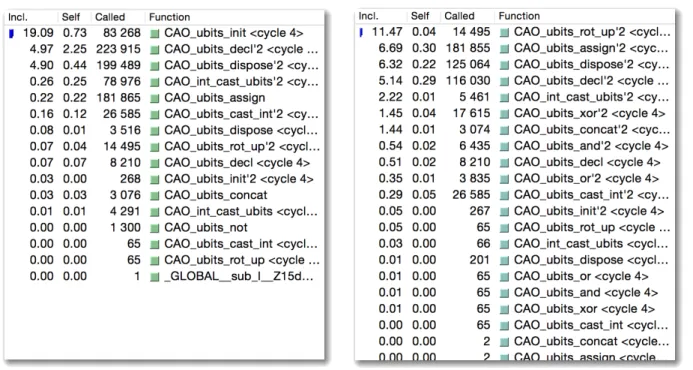The image size is (693, 370).
Task: Select CAO_ubits_xor'2 <cycle 4> function name
Action: [589, 114]
